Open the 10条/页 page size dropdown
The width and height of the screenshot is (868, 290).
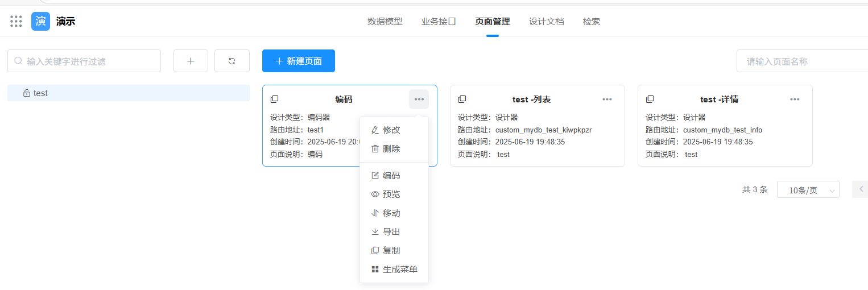(x=808, y=190)
